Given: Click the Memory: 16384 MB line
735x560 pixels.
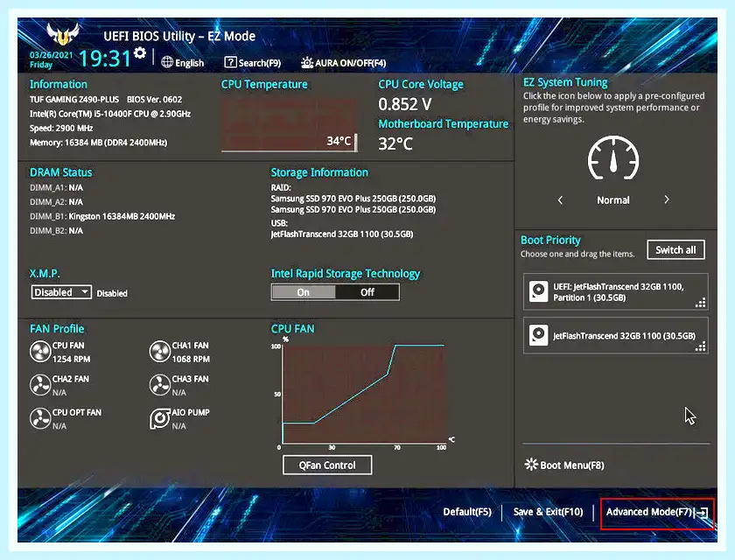Looking at the screenshot, I should [98, 143].
